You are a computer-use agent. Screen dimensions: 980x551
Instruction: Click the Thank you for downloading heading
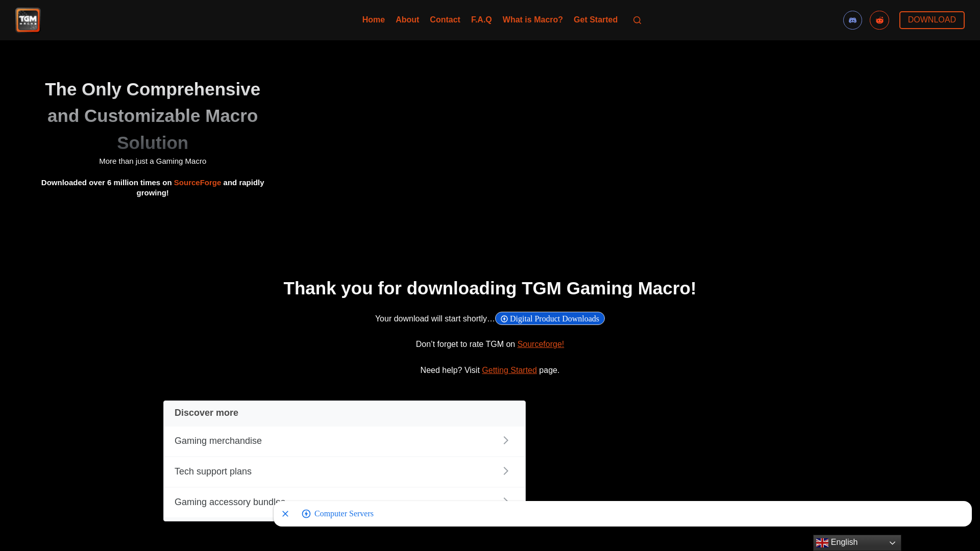click(490, 288)
